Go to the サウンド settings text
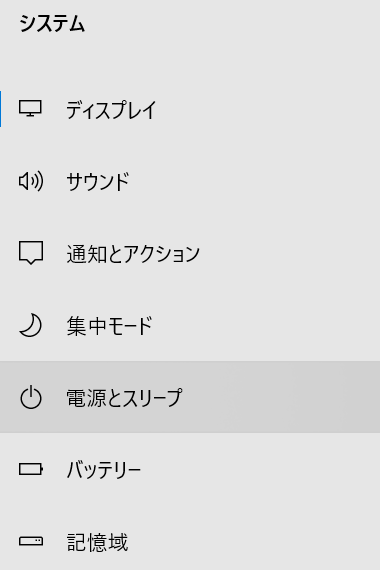The height and width of the screenshot is (570, 380). 98,181
